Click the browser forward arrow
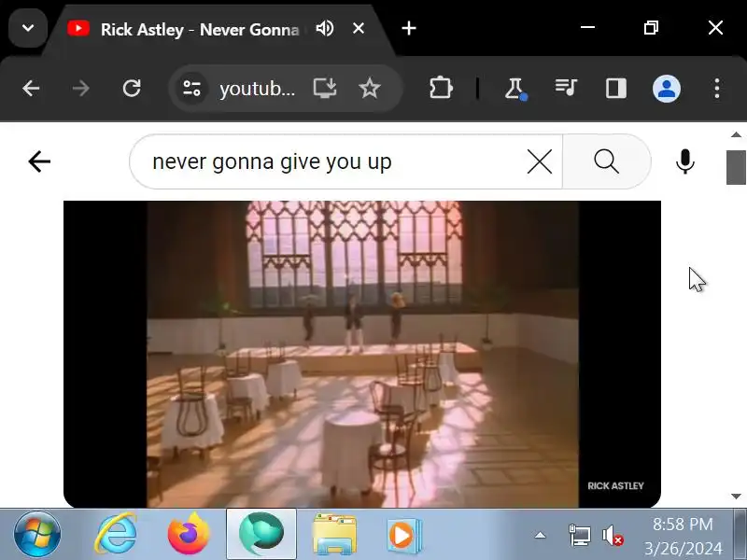This screenshot has height=560, width=747. tap(81, 88)
